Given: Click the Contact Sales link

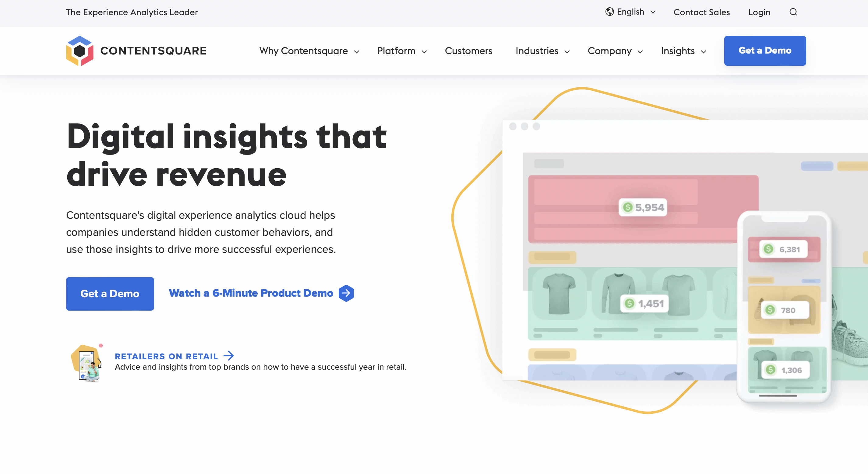Looking at the screenshot, I should (x=701, y=12).
